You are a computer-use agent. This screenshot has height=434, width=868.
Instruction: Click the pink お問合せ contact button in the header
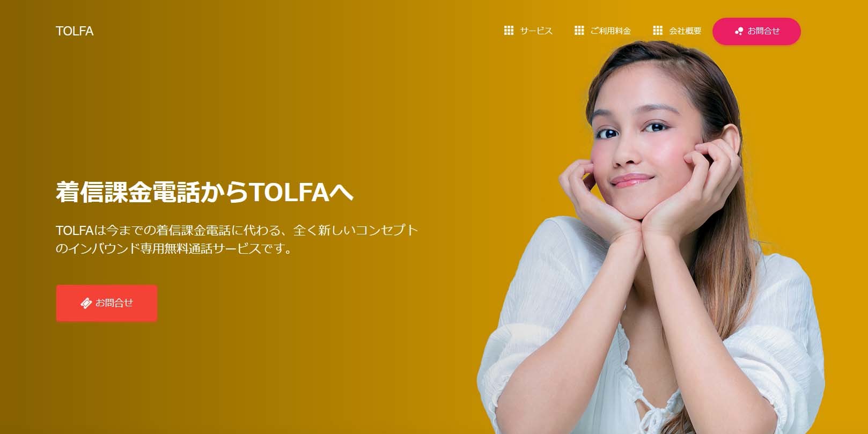[x=756, y=31]
